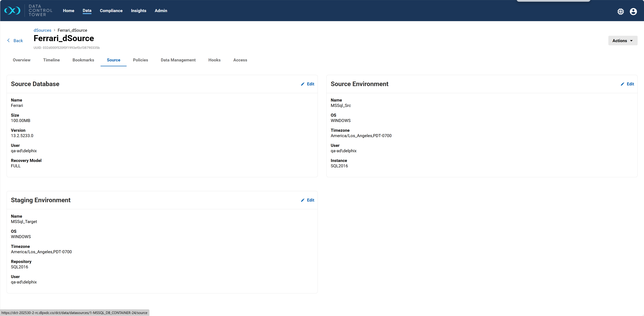Select the Hooks tab
This screenshot has height=316, width=644.
tap(214, 60)
